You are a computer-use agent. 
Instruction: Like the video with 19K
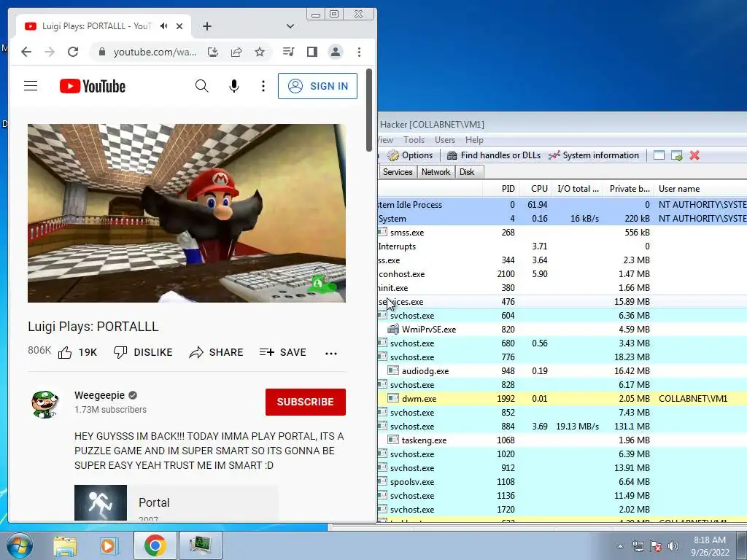tap(77, 352)
